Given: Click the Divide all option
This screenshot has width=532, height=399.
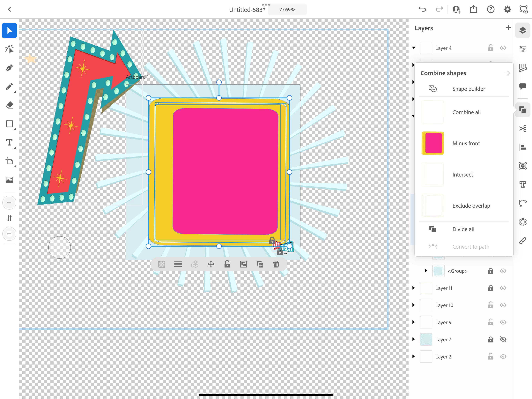Looking at the screenshot, I should (x=463, y=229).
